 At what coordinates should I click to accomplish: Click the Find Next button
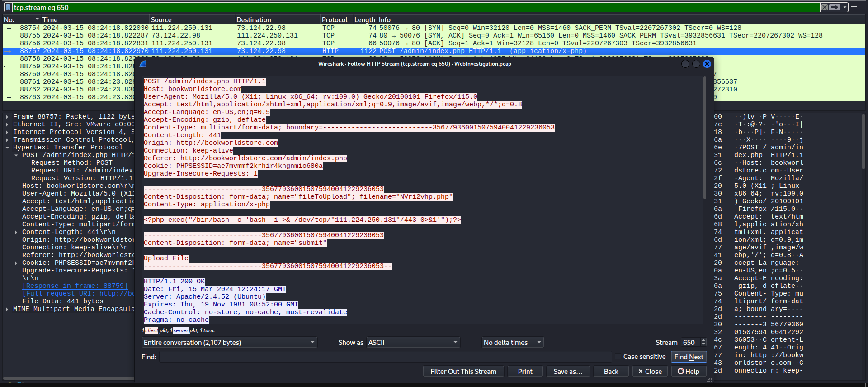(x=689, y=357)
